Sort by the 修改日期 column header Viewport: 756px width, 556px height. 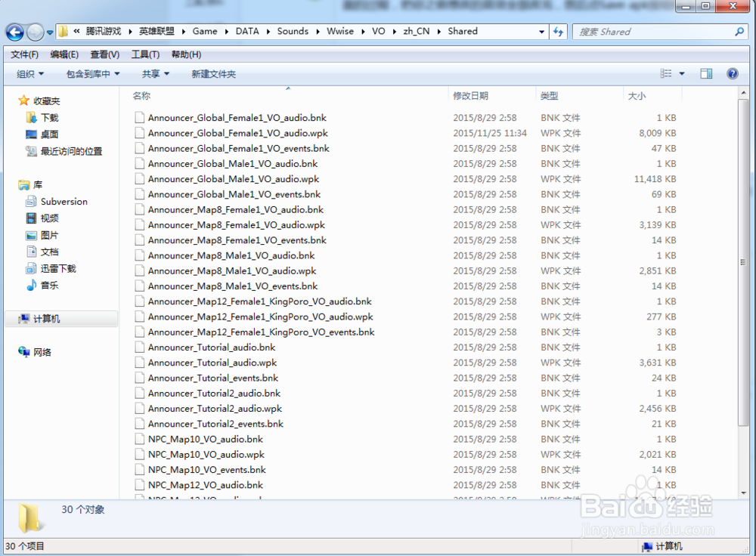point(470,95)
